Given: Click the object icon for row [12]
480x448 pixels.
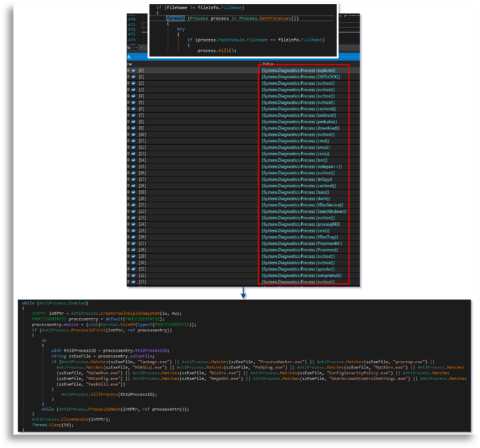Looking at the screenshot, I should 133,147.
